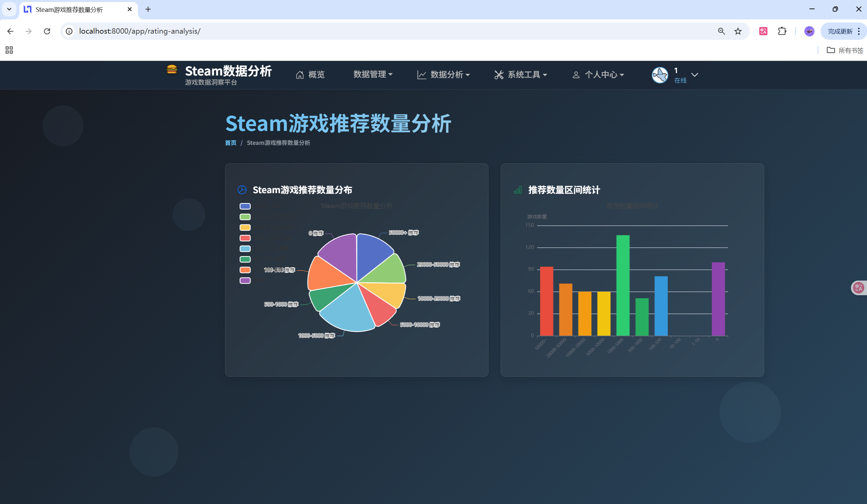Toggle the 1000-5000 推荐 legend item

point(245,249)
